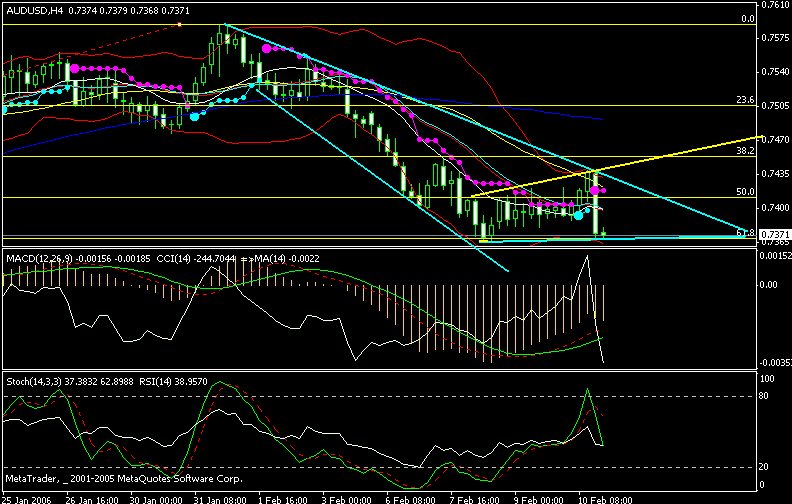Click the AUDUSD,H4 chart title text

pos(34,10)
